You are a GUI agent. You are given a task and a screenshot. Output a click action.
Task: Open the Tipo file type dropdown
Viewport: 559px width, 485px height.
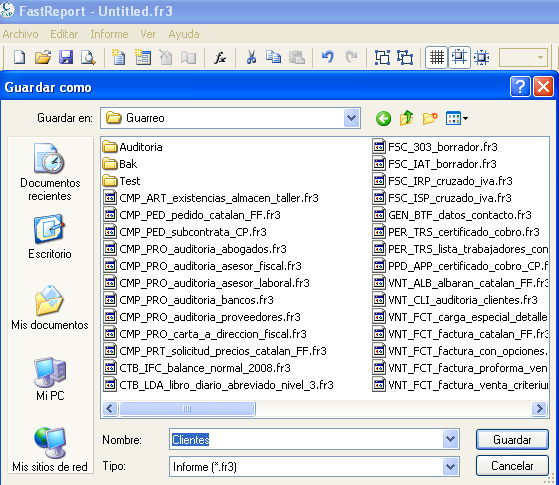click(450, 466)
